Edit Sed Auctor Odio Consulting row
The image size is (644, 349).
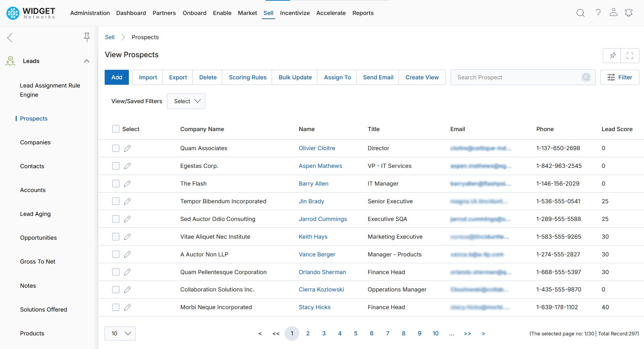(x=128, y=219)
